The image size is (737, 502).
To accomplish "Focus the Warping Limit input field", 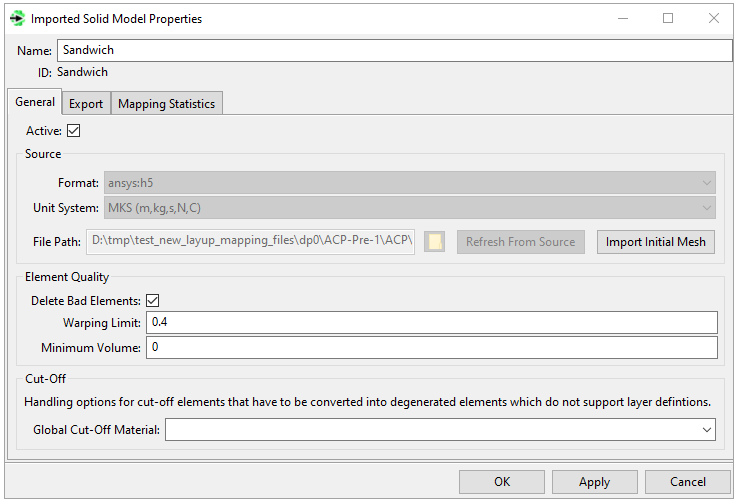I will point(431,322).
